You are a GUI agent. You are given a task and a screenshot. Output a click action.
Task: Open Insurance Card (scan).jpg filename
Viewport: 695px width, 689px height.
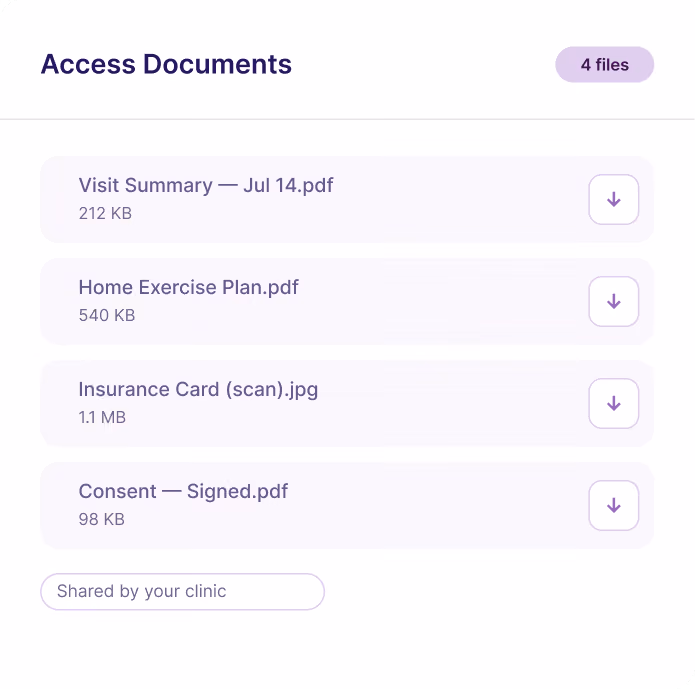tap(198, 390)
